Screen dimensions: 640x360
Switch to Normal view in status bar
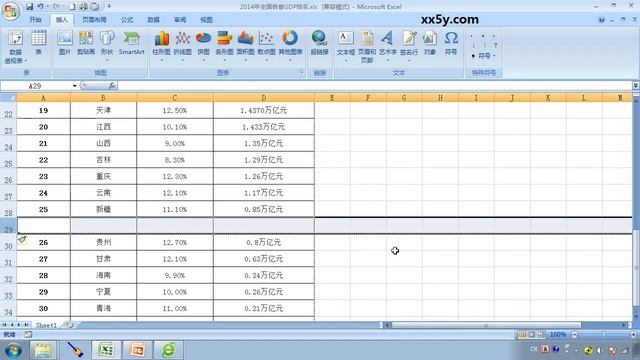coord(522,335)
